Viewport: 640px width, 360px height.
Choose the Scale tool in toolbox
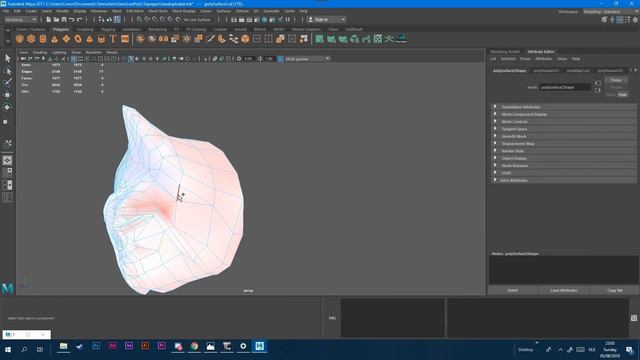coord(7,121)
